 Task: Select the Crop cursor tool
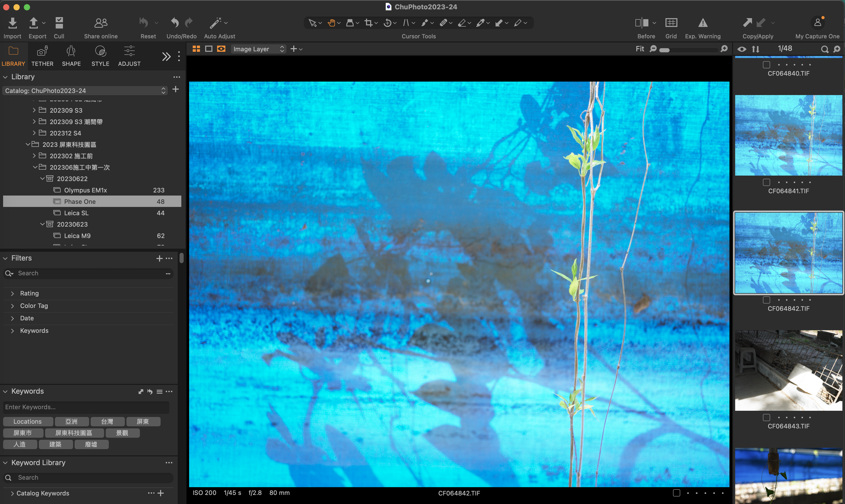[369, 23]
